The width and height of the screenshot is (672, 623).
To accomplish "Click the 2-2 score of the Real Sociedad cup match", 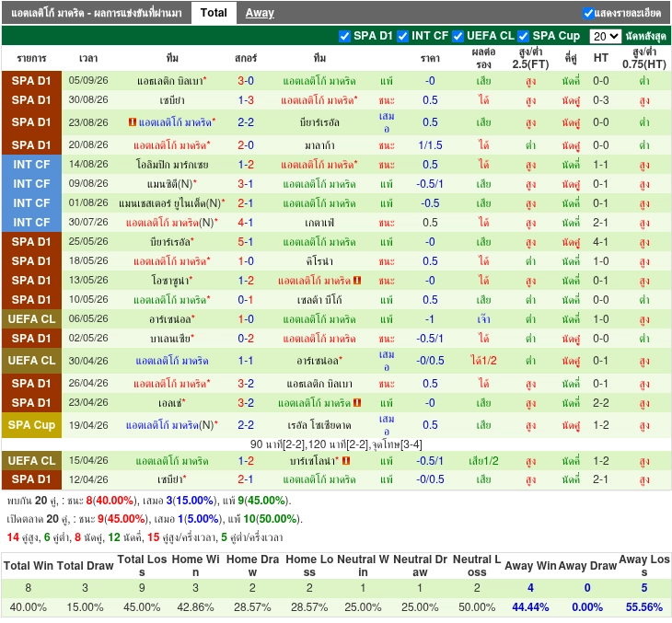I will click(x=246, y=425).
